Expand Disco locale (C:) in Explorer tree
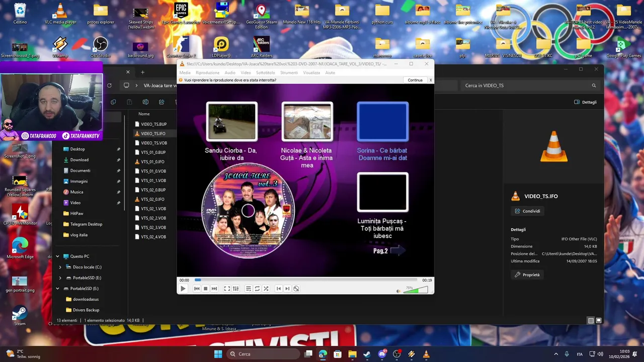644x362 pixels. pyautogui.click(x=60, y=267)
